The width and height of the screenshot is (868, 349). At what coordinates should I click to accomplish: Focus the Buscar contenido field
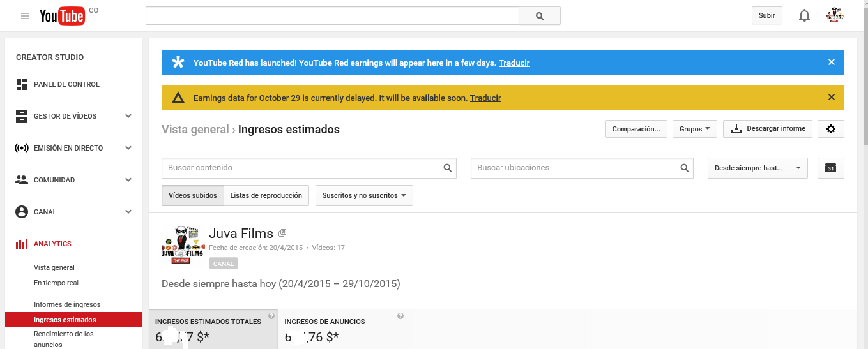(309, 168)
